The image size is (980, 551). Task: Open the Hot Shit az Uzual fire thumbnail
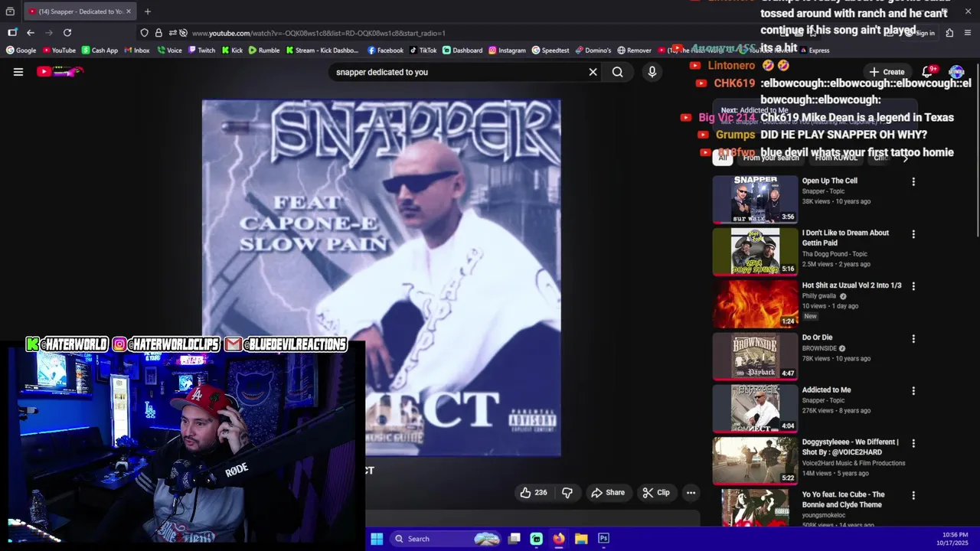(x=755, y=304)
